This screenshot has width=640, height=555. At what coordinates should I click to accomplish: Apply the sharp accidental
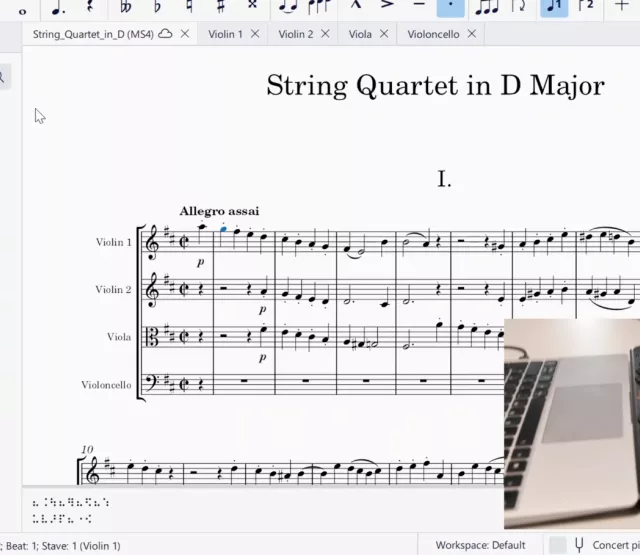point(220,6)
